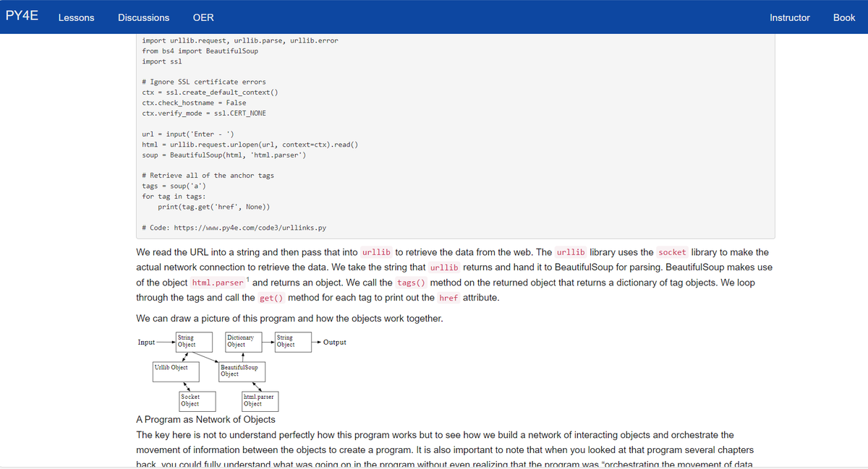The height and width of the screenshot is (469, 868).
Task: Click the 'urllib' code term before 'library uses'
Action: point(571,252)
